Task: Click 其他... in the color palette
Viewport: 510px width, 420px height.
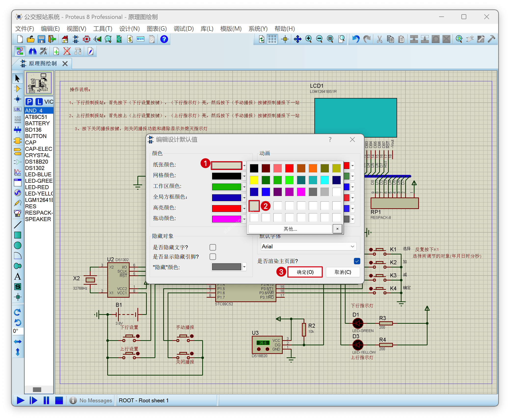Action: tap(290, 229)
